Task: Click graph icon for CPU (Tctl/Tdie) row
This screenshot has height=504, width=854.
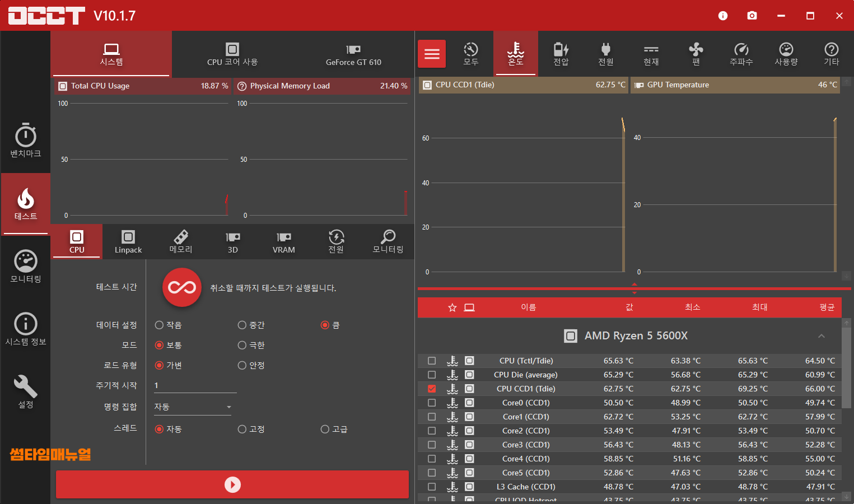Action: (469, 361)
